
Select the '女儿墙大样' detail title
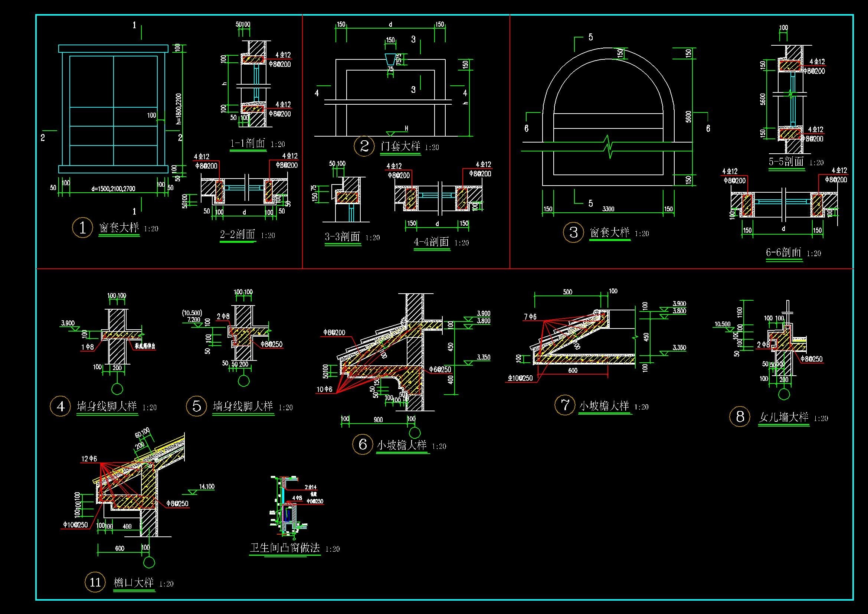(784, 417)
